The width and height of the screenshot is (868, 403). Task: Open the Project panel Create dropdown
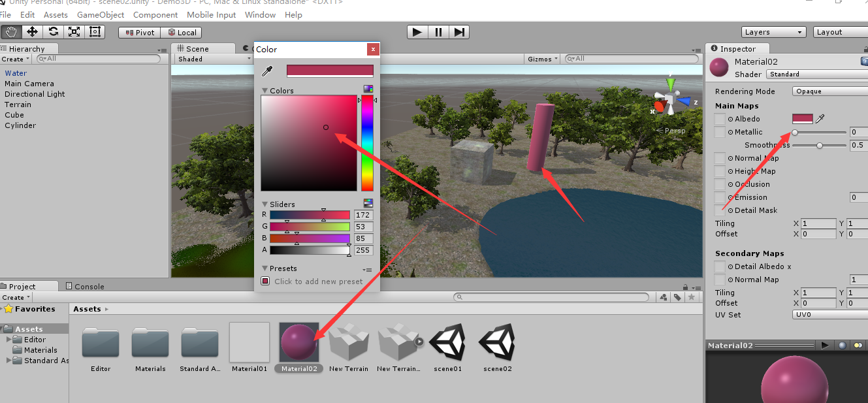point(15,297)
